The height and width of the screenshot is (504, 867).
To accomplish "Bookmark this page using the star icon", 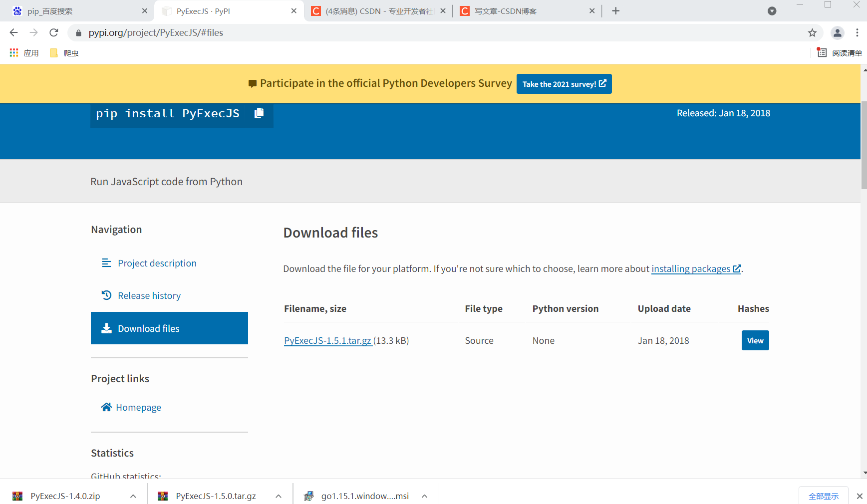I will 812,32.
